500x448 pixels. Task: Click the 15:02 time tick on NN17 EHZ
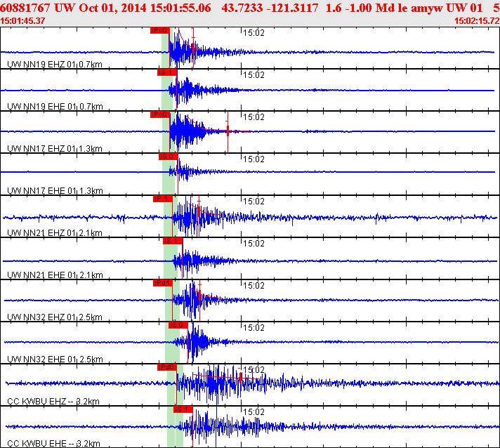point(254,117)
